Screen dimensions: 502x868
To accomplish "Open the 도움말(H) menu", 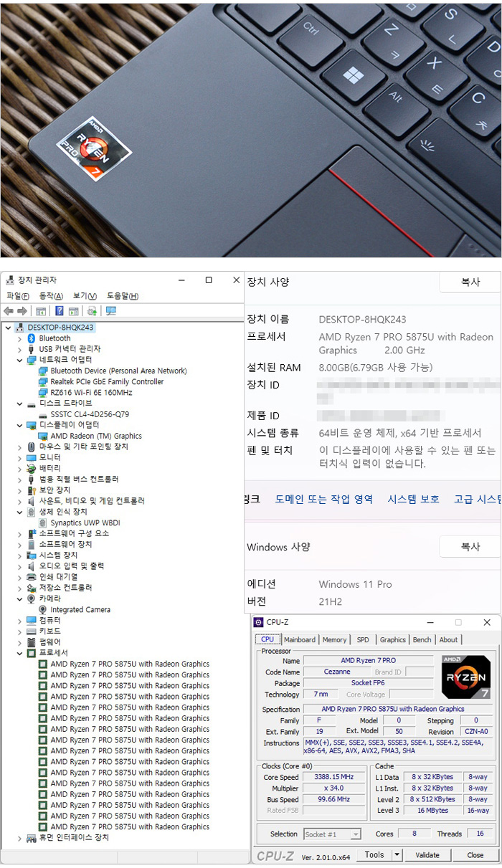I will pyautogui.click(x=123, y=296).
